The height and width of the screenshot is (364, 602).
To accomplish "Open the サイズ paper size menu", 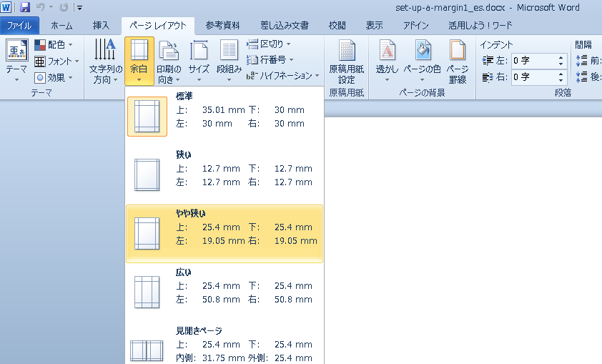I will pyautogui.click(x=199, y=61).
